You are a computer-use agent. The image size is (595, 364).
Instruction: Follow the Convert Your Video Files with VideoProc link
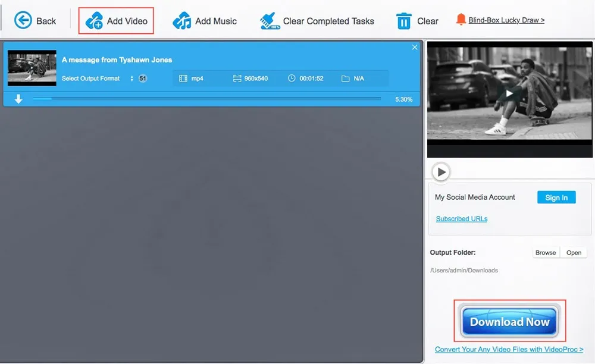(x=508, y=349)
